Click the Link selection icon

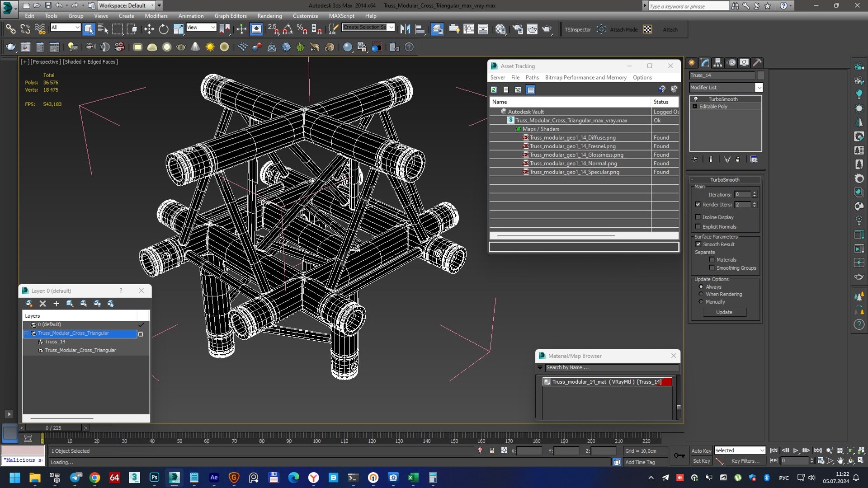coord(10,30)
